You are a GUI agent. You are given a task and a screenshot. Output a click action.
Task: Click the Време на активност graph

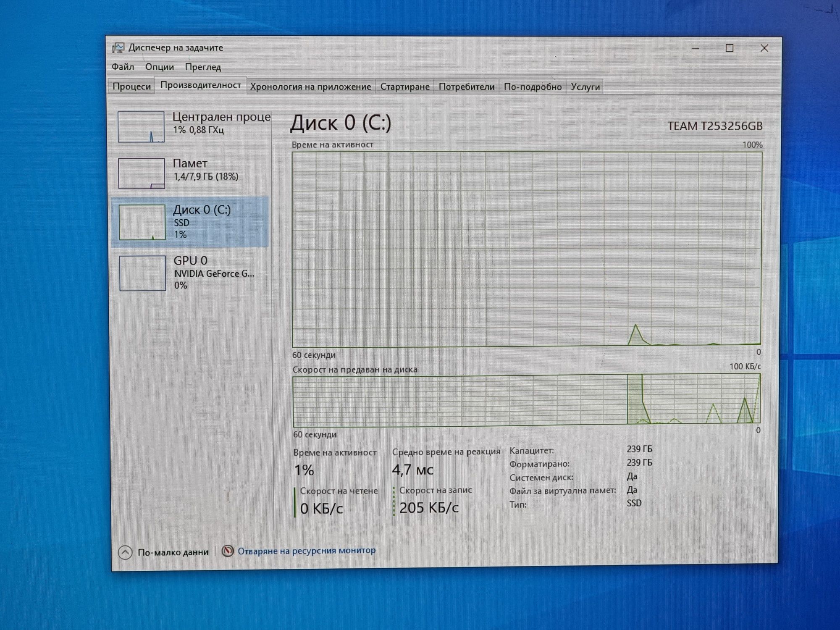coord(527,249)
